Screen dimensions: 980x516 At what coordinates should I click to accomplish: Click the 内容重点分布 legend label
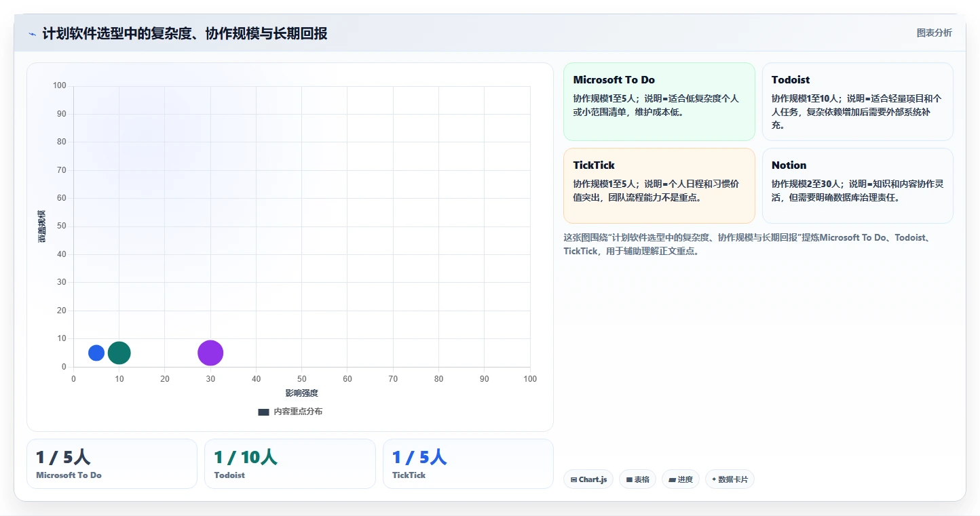point(298,412)
